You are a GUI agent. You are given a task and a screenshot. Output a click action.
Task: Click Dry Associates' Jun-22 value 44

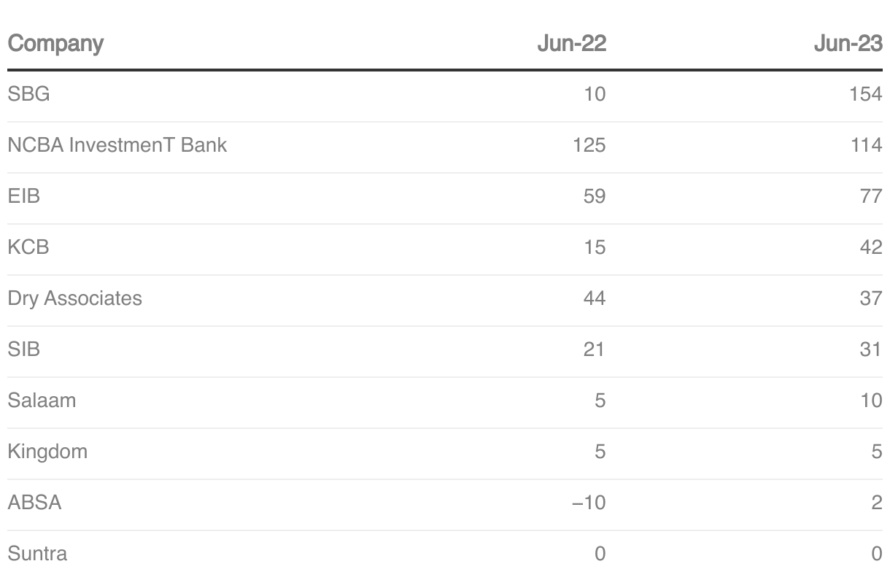coord(595,298)
